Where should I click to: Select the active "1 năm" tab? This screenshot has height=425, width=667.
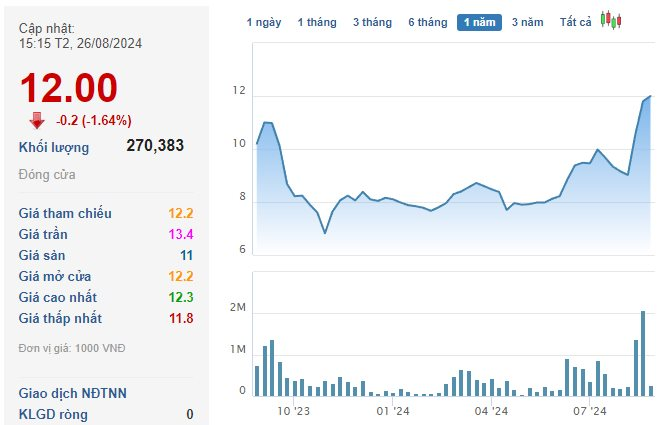click(x=479, y=22)
